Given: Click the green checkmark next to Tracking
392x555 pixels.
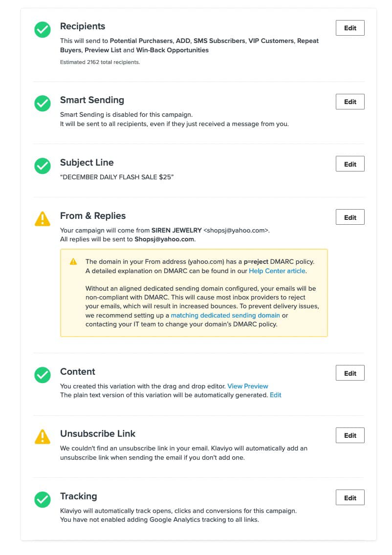Looking at the screenshot, I should (43, 499).
